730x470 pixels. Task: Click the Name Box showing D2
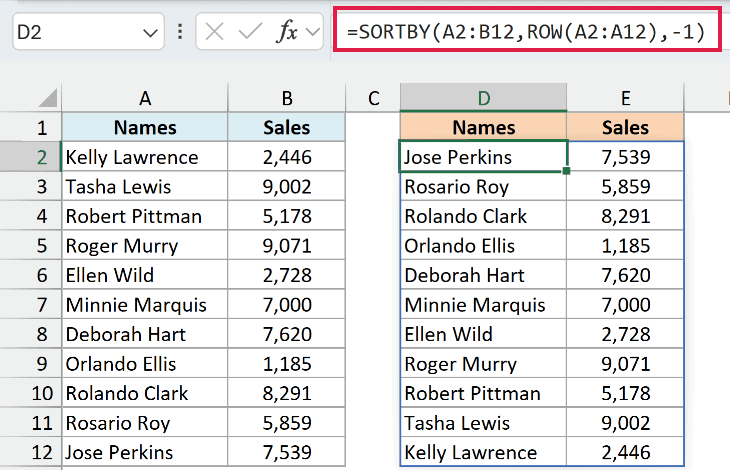[88, 32]
